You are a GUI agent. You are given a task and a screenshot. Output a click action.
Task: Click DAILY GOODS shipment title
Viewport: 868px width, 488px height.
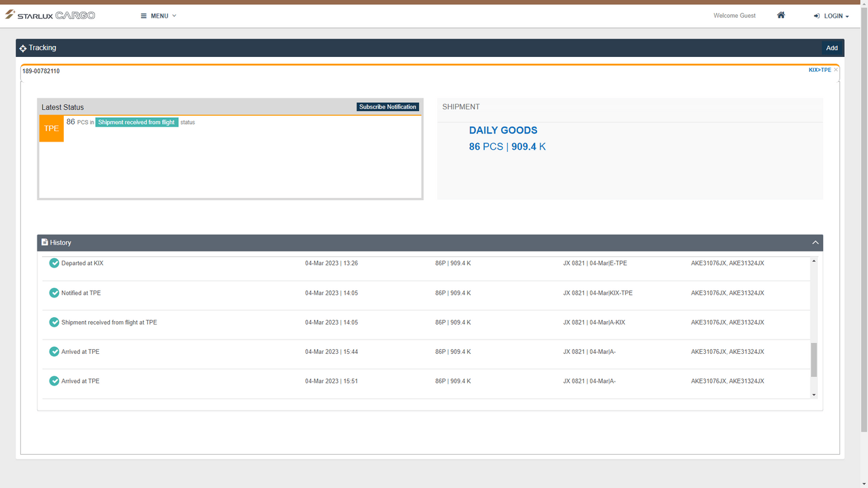[503, 130]
